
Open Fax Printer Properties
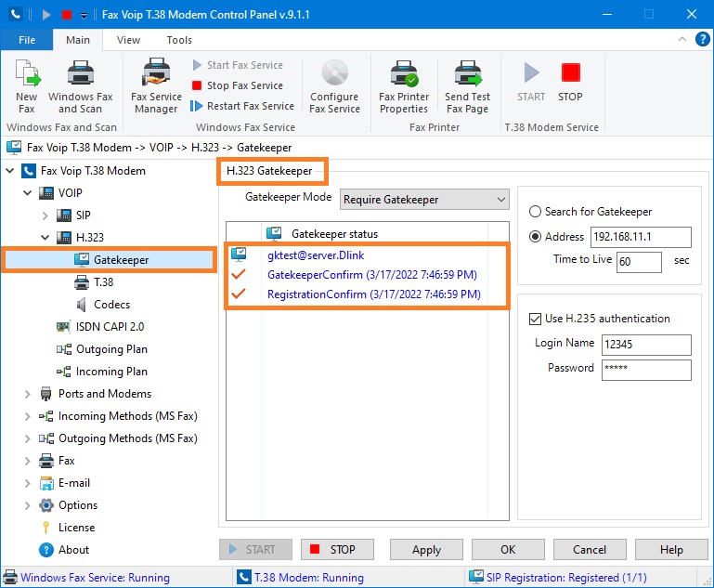point(404,86)
